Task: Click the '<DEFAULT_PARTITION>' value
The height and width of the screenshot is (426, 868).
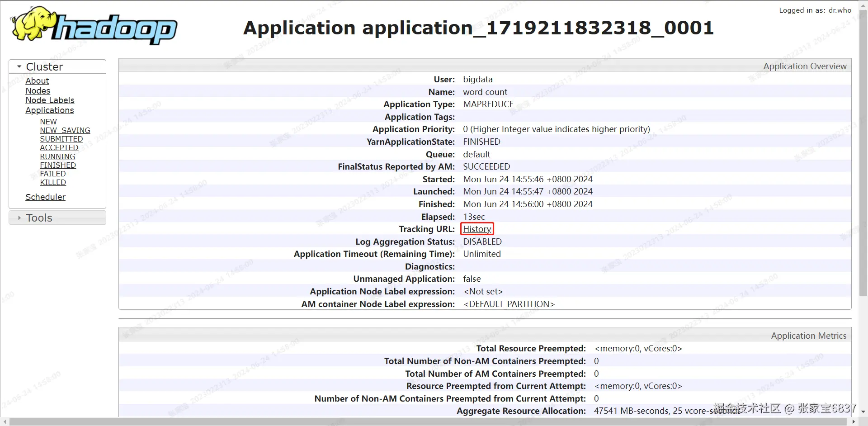Action: 509,304
